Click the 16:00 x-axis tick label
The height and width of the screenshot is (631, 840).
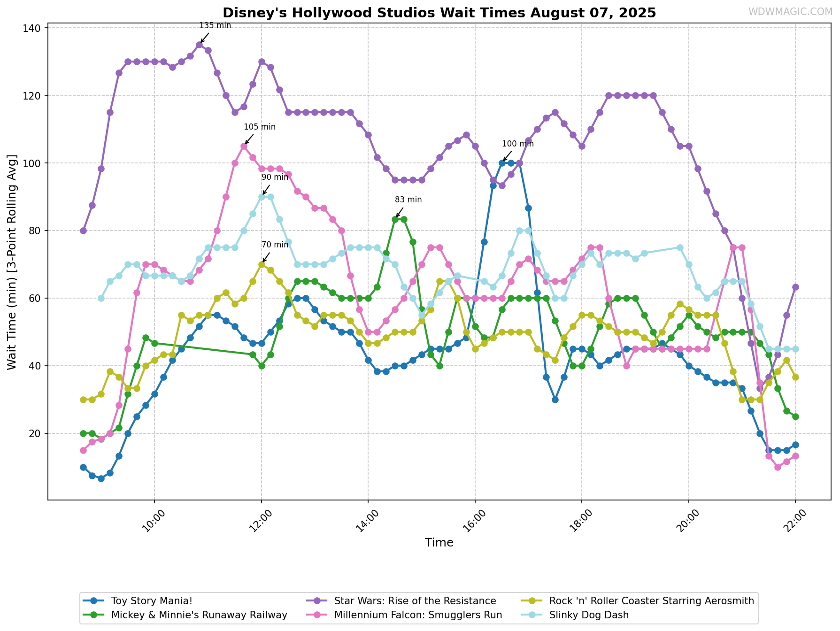(474, 521)
